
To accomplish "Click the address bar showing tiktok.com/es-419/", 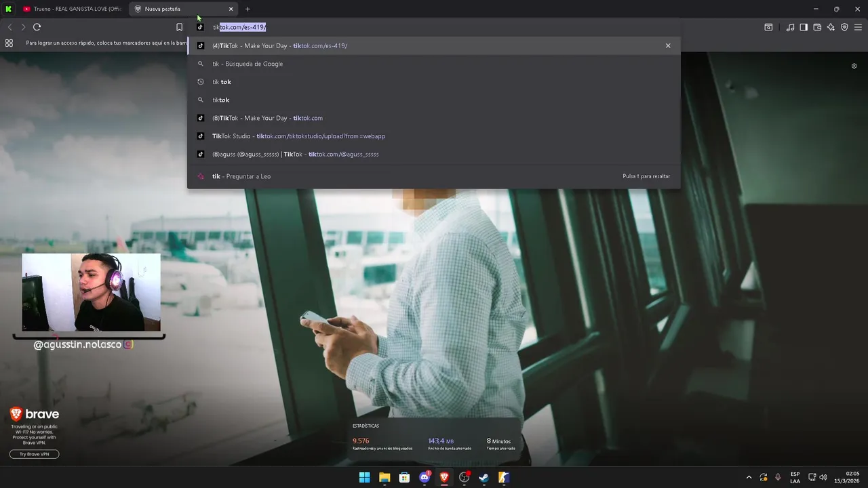I will click(434, 27).
